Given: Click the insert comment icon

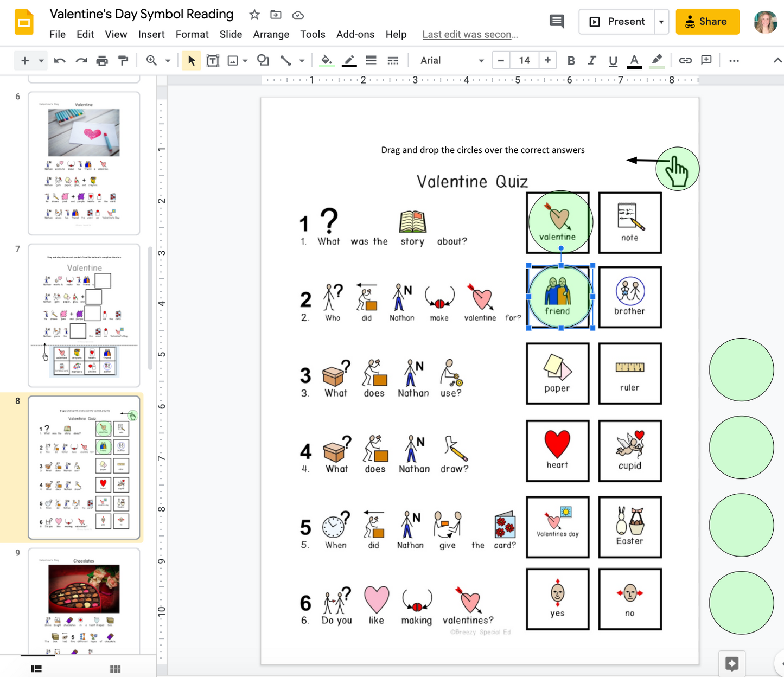Looking at the screenshot, I should (x=706, y=60).
